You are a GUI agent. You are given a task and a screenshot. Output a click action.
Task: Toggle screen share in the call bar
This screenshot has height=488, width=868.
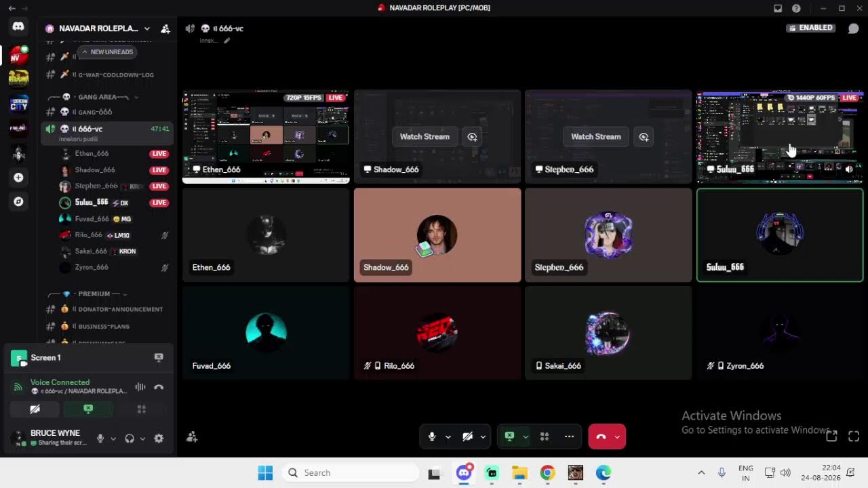(509, 436)
